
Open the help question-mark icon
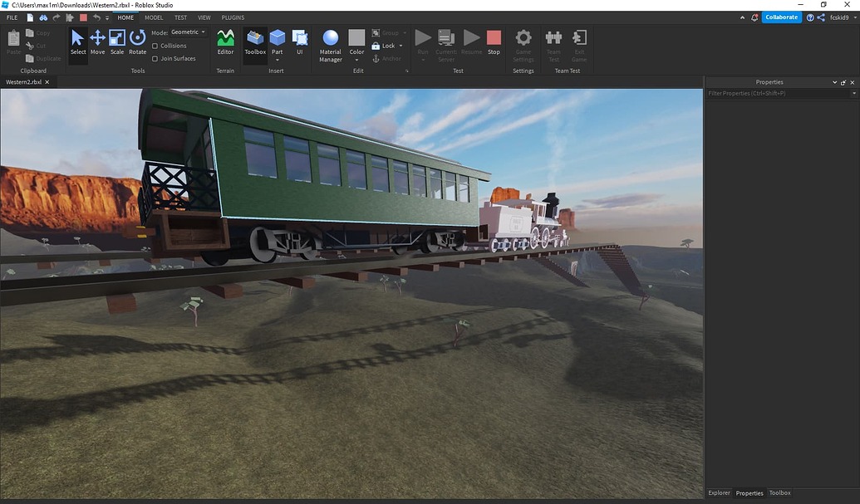(x=810, y=17)
